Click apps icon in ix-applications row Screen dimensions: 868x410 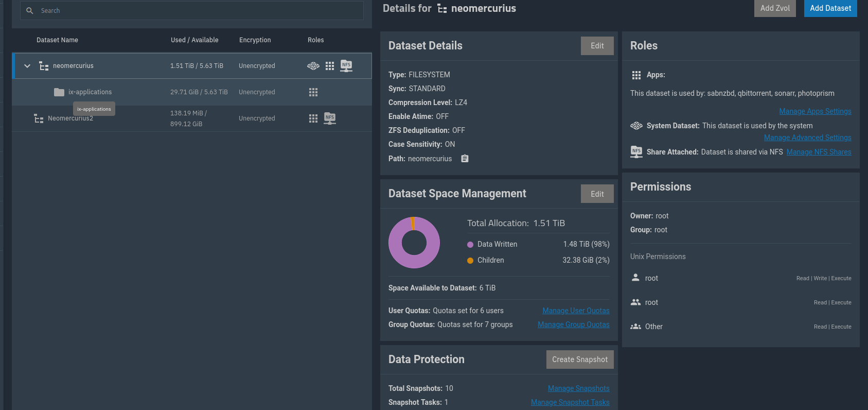313,92
